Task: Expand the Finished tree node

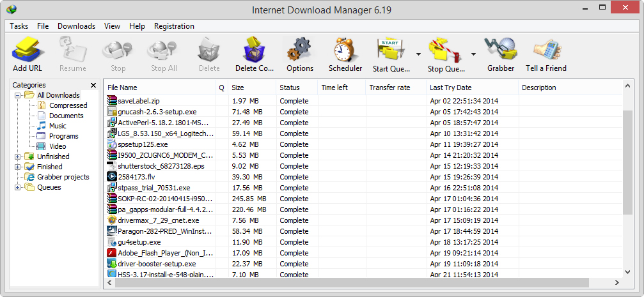Action: [18, 167]
